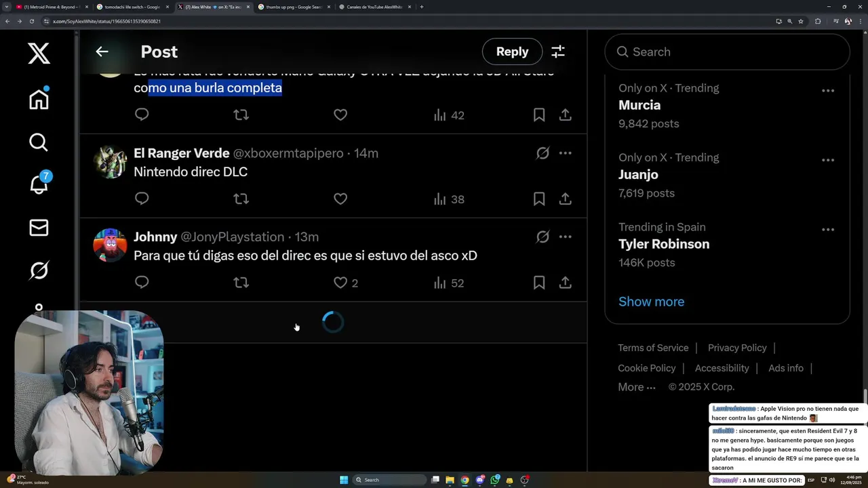Select the Alex White on X tab
The image size is (868, 488).
pyautogui.click(x=213, y=7)
